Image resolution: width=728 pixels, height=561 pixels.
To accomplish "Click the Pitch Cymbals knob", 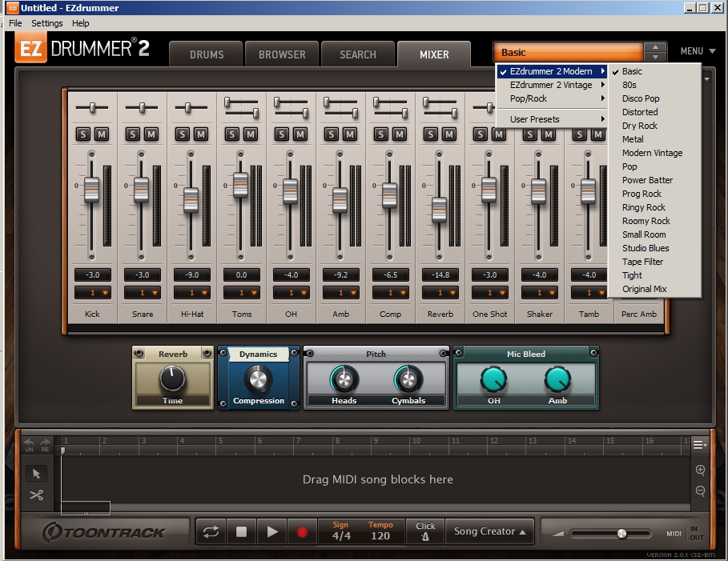I will tap(408, 379).
